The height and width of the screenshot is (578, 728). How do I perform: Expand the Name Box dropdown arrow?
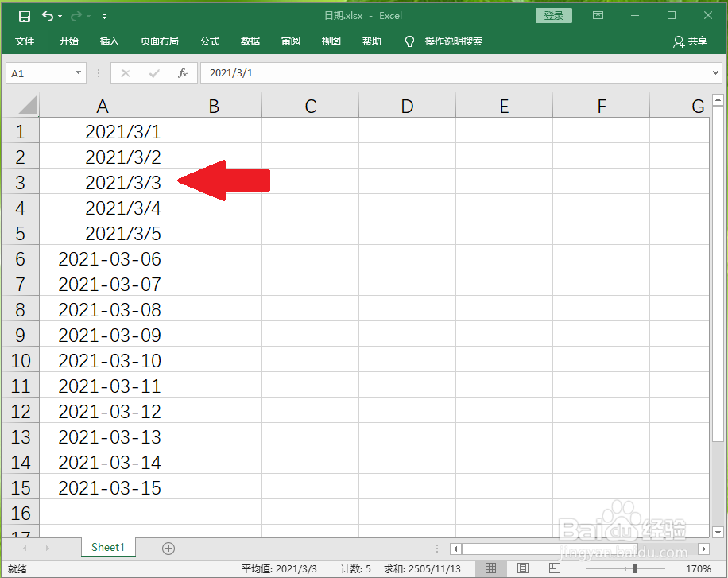78,72
